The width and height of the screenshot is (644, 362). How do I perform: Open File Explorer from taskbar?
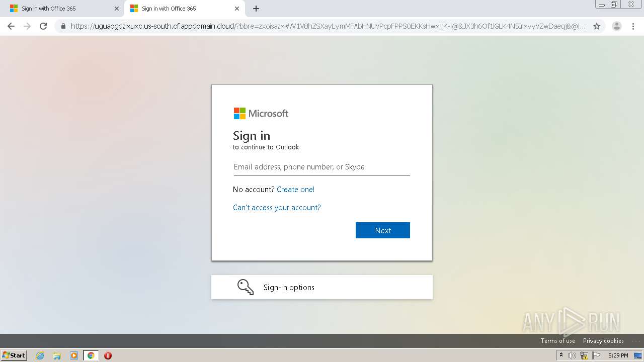pyautogui.click(x=57, y=355)
